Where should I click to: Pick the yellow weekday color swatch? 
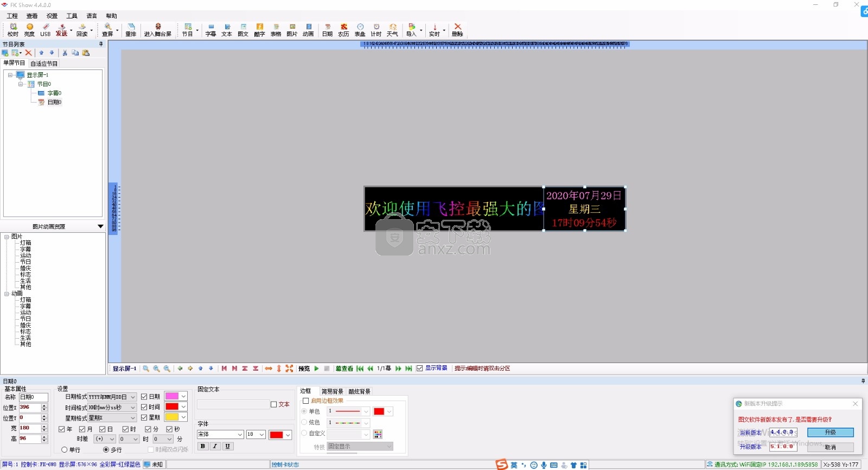172,417
